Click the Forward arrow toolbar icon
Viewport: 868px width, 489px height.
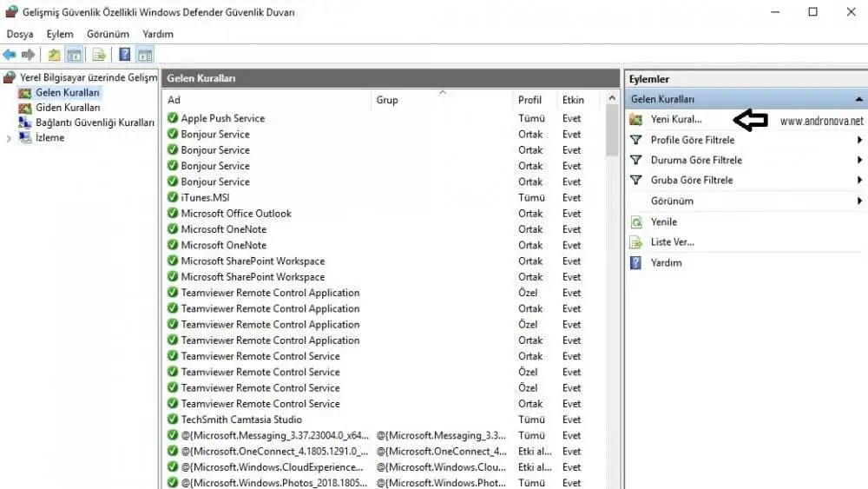coord(29,55)
